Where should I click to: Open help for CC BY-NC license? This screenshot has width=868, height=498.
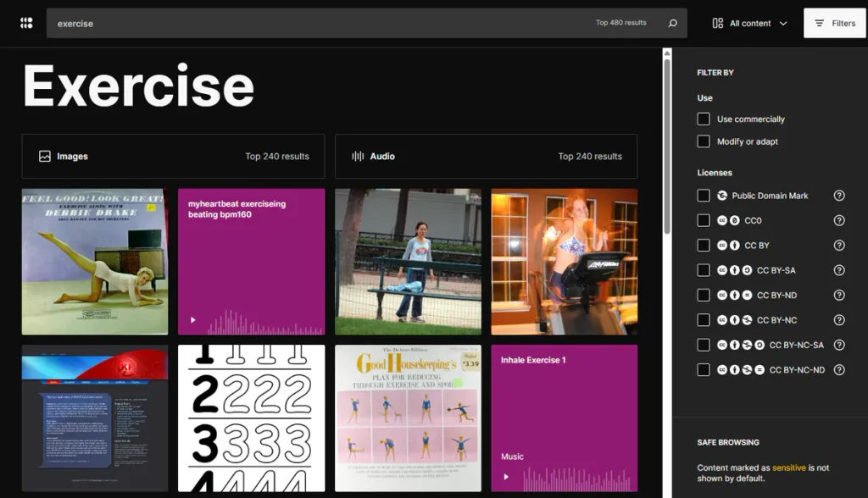[x=839, y=320]
